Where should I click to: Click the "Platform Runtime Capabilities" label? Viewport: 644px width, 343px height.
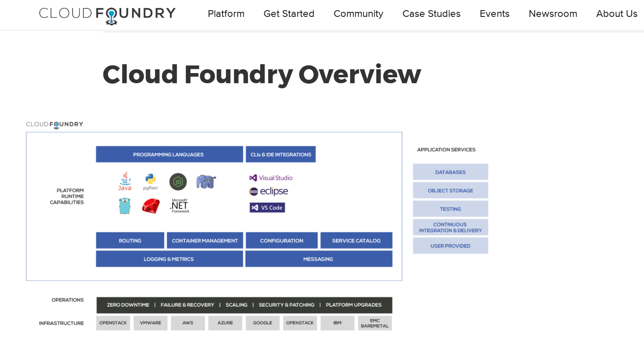tap(67, 196)
